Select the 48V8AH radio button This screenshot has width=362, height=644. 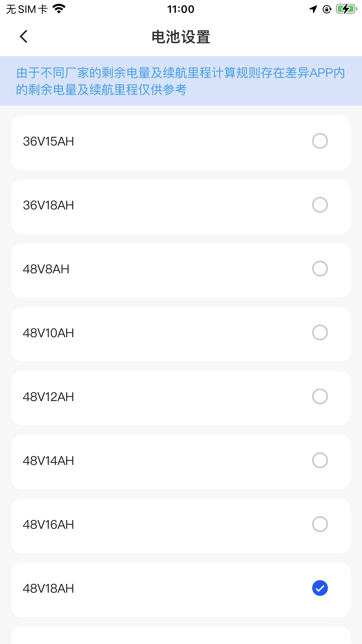[320, 269]
